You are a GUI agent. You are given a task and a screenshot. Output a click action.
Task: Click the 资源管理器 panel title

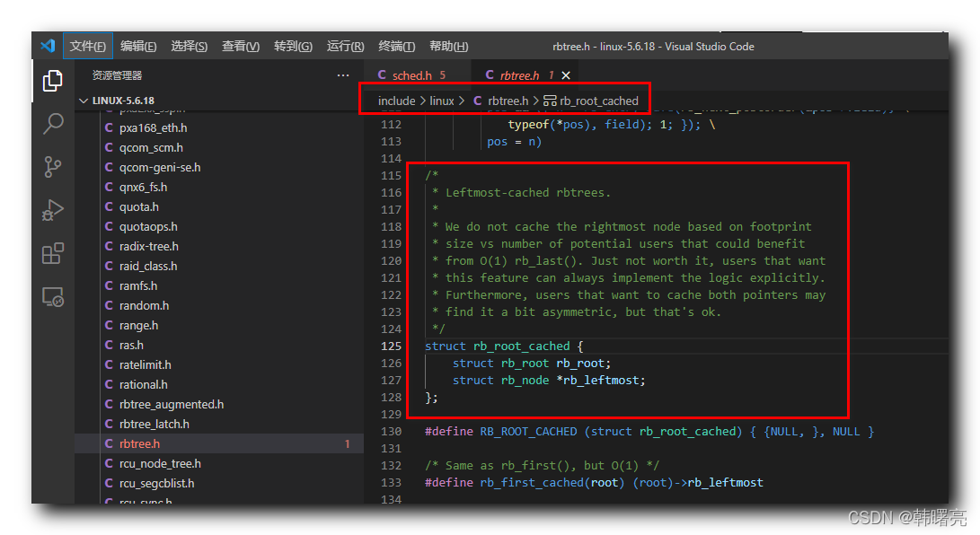point(117,75)
